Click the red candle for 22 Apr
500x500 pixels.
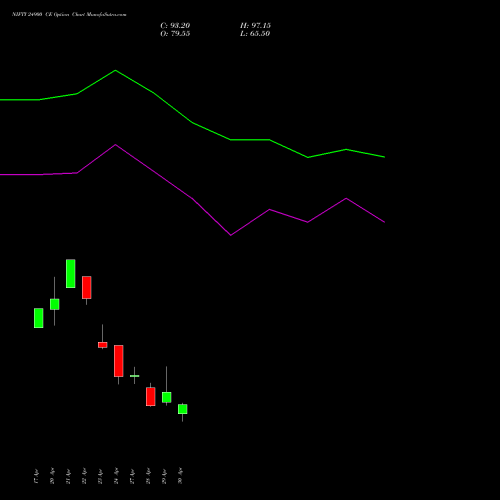87,287
